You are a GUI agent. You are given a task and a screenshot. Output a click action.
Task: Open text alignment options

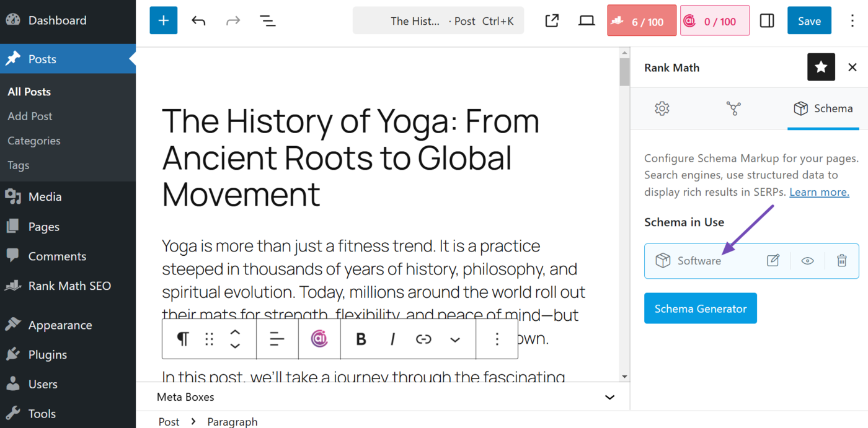point(277,339)
